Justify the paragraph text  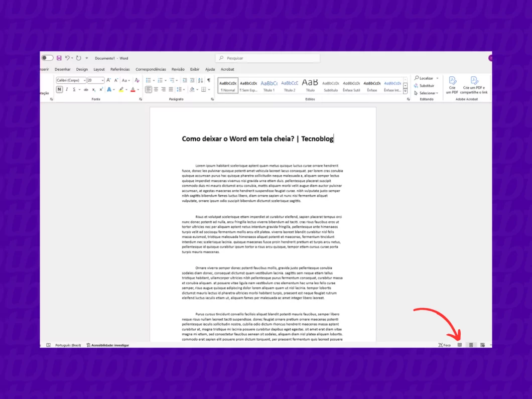[x=171, y=89]
